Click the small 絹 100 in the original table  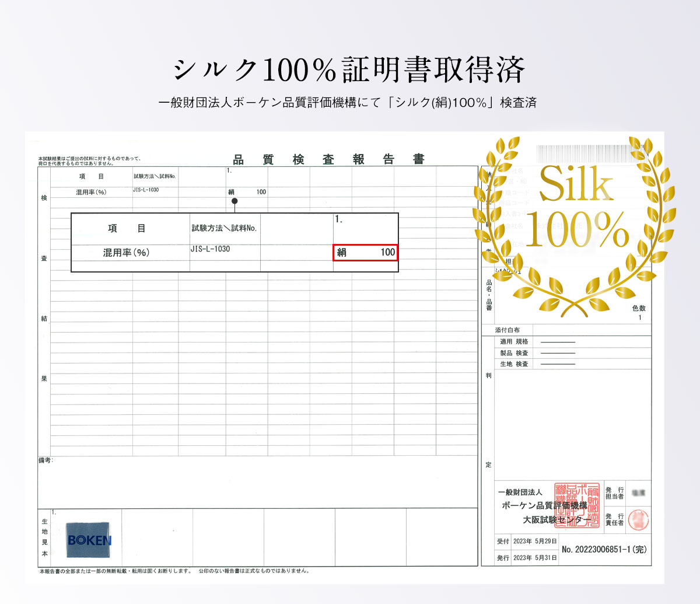[247, 192]
